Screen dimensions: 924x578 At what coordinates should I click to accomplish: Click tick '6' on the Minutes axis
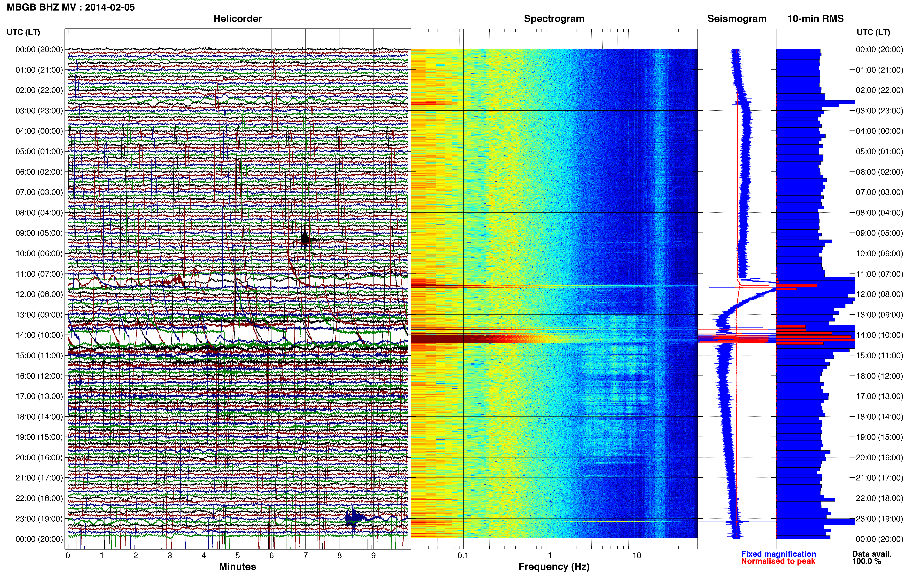click(x=272, y=555)
